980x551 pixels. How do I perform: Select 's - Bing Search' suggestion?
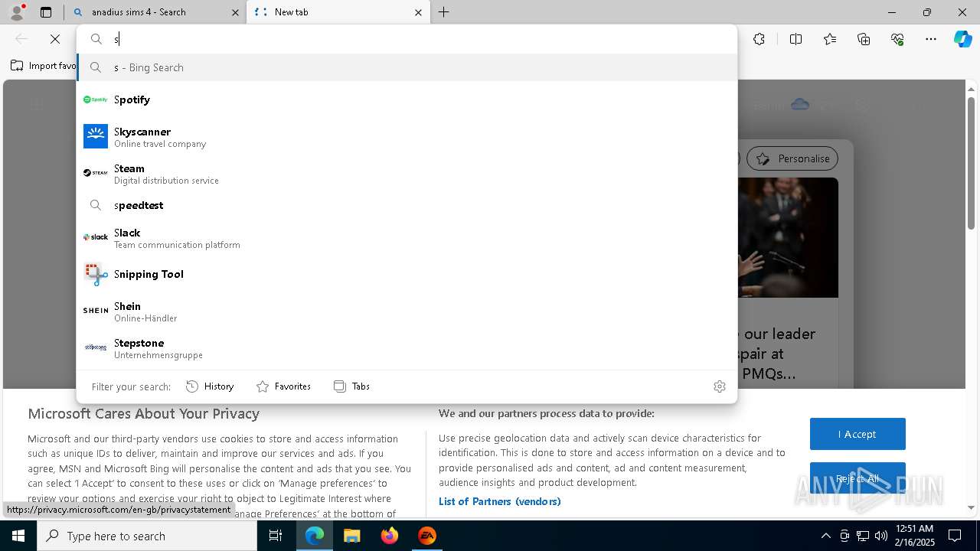click(x=407, y=67)
